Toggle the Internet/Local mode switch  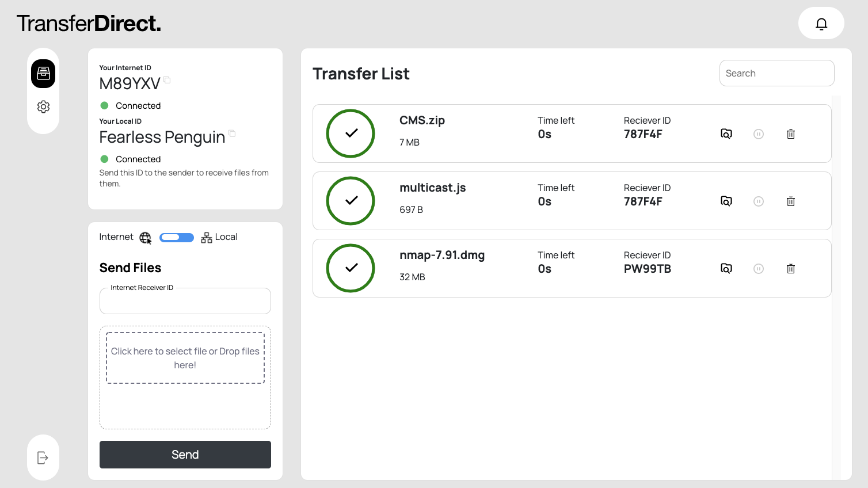coord(177,238)
